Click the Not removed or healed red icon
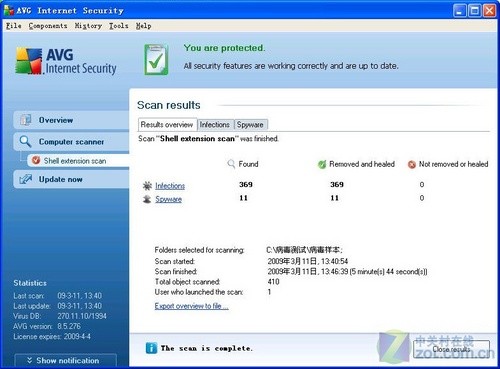 click(x=412, y=164)
